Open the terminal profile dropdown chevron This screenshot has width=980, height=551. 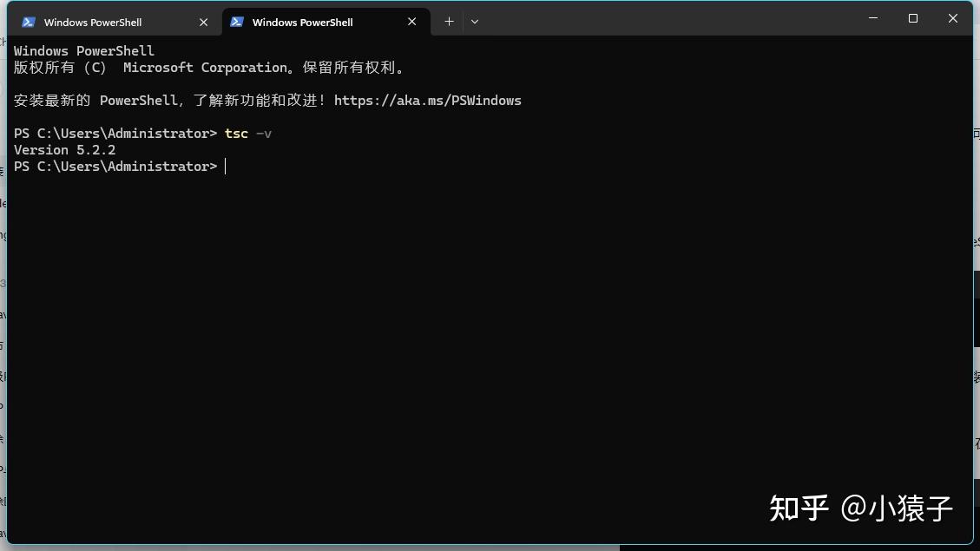(x=475, y=22)
